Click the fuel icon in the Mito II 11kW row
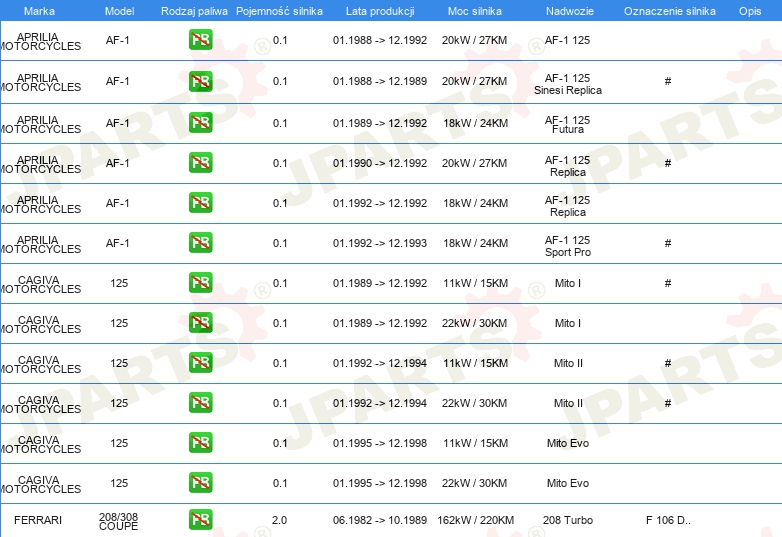782x537 pixels. pos(200,363)
